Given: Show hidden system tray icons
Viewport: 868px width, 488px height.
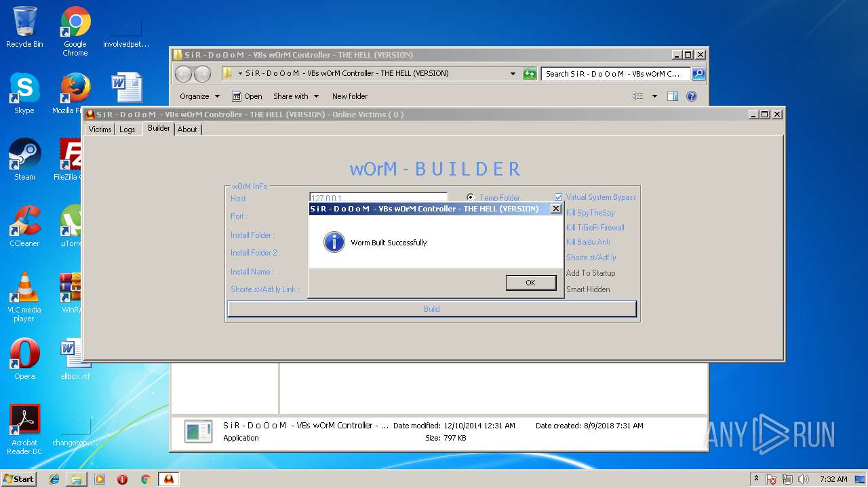Looking at the screenshot, I should pos(756,479).
